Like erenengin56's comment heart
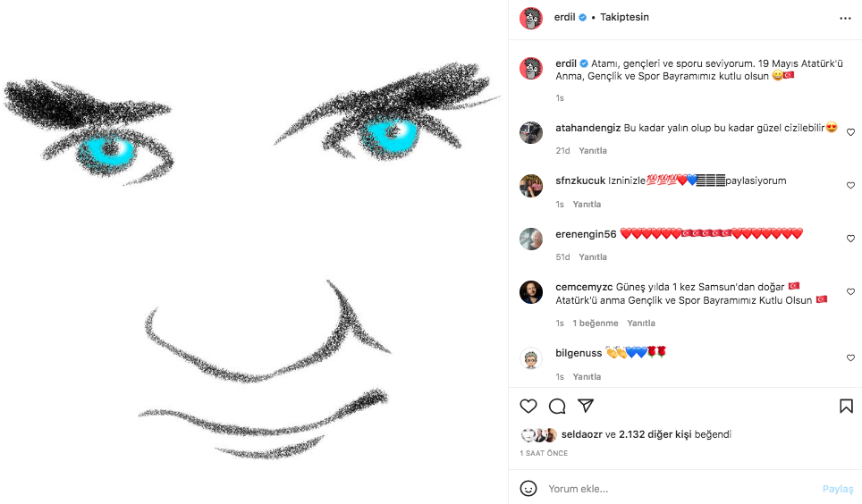This screenshot has width=862, height=504. tap(850, 239)
